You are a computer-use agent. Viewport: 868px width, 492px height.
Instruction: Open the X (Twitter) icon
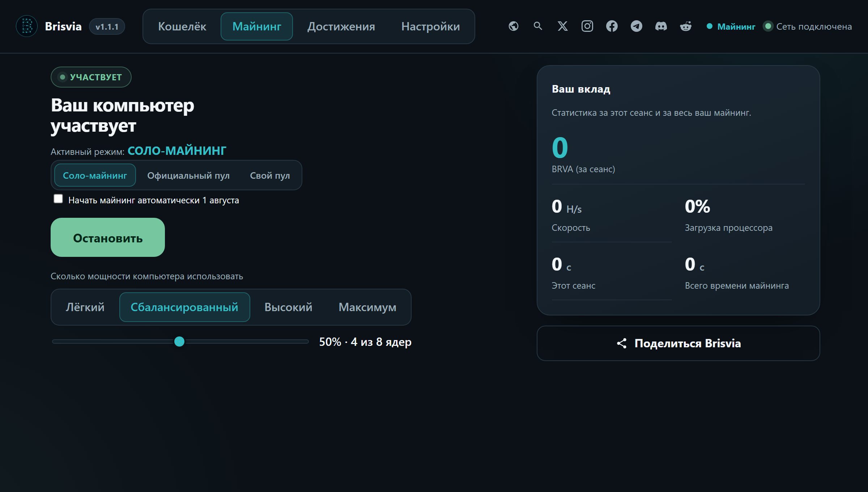click(x=562, y=26)
